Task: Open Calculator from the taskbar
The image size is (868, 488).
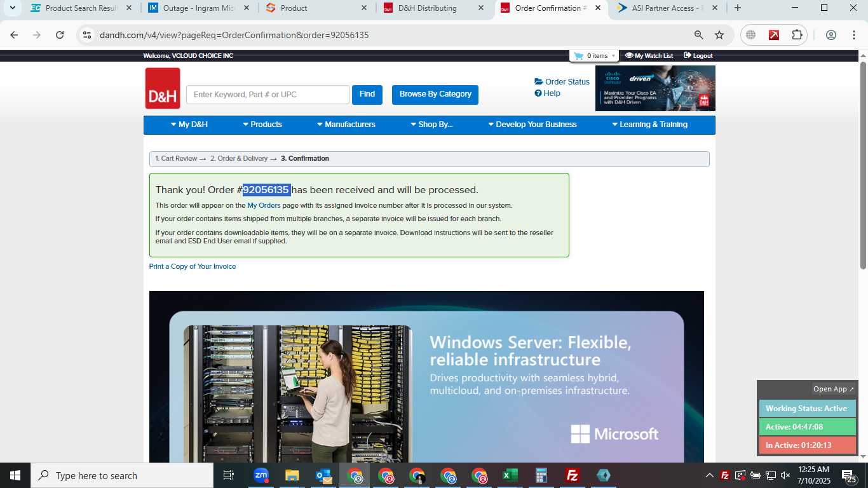Action: click(x=541, y=475)
